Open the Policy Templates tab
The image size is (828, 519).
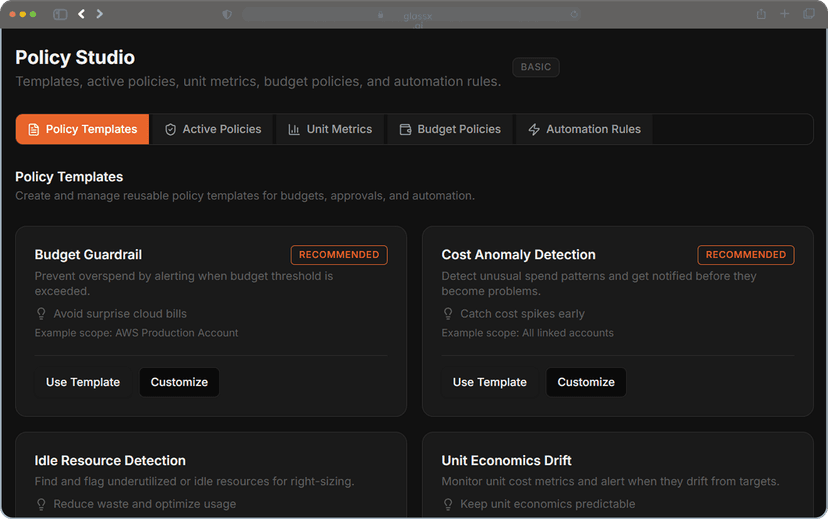(x=82, y=129)
